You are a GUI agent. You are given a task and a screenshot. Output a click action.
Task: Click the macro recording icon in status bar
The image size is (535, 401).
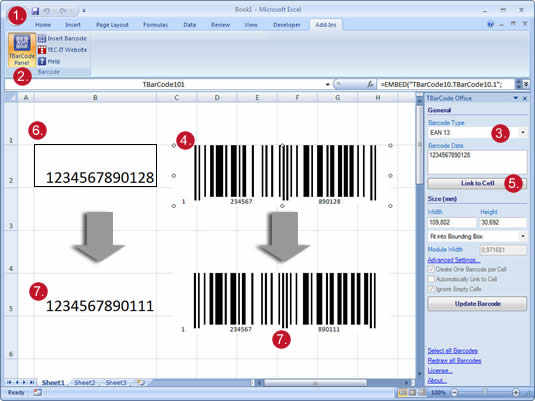pyautogui.click(x=38, y=392)
